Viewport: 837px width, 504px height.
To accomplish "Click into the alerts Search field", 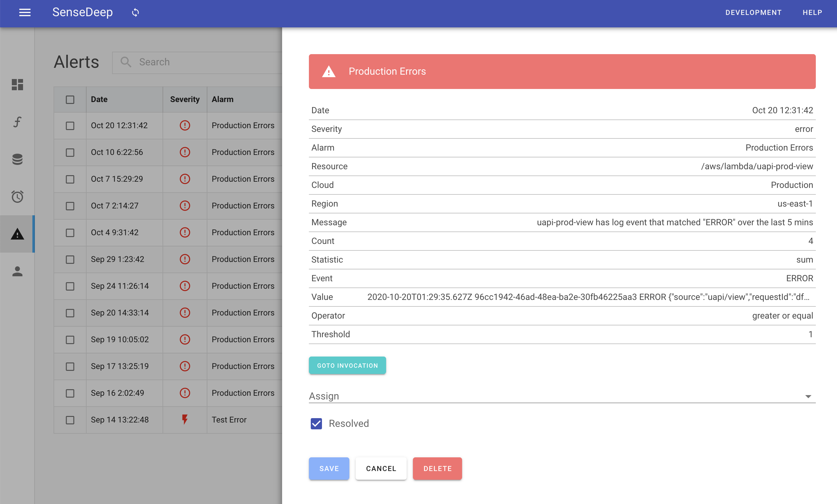I will click(197, 62).
